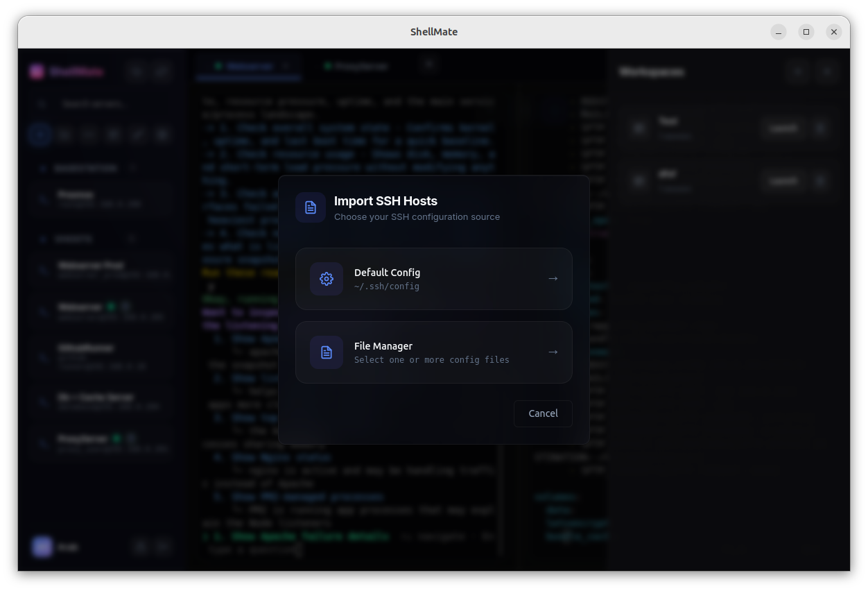The image size is (868, 591).
Task: Choose the Default Config import option
Action: pos(434,279)
